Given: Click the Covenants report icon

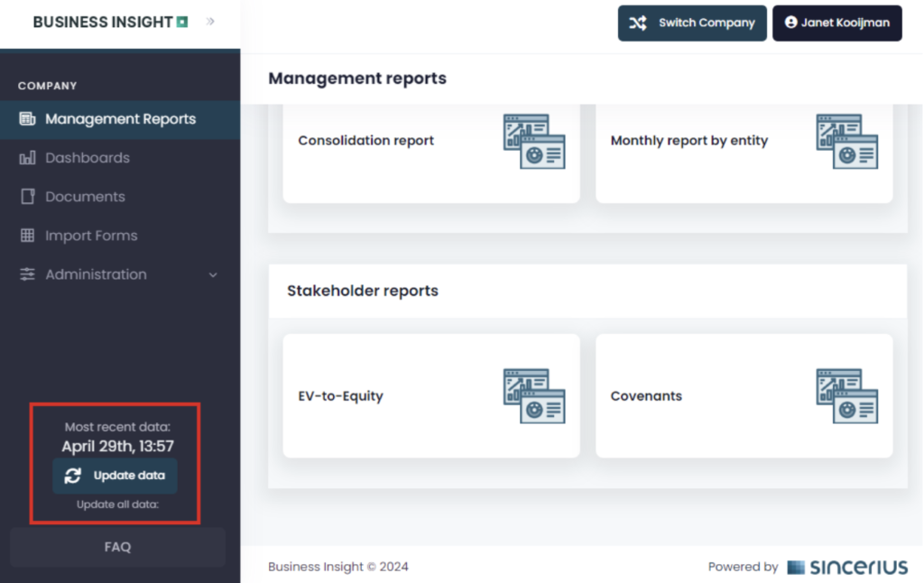Looking at the screenshot, I should coord(846,396).
